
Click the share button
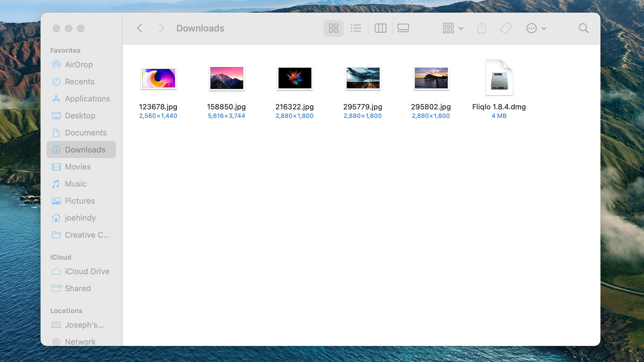(x=482, y=28)
